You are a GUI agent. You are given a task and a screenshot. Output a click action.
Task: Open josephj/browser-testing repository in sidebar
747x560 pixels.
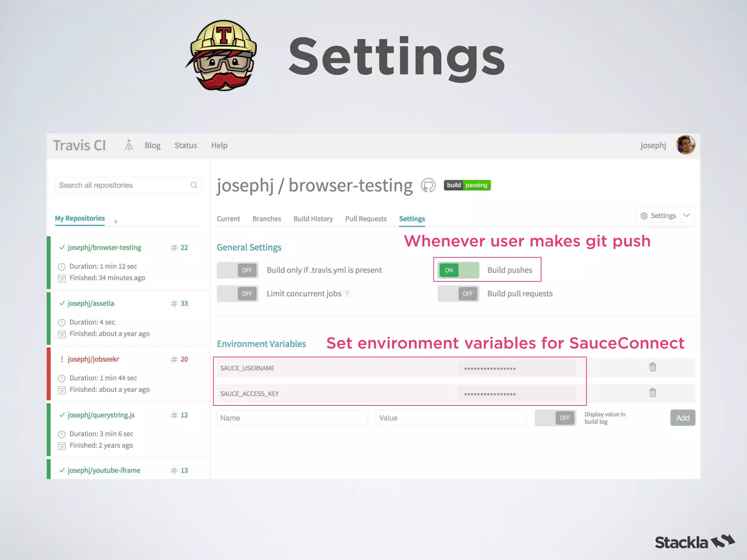click(104, 248)
